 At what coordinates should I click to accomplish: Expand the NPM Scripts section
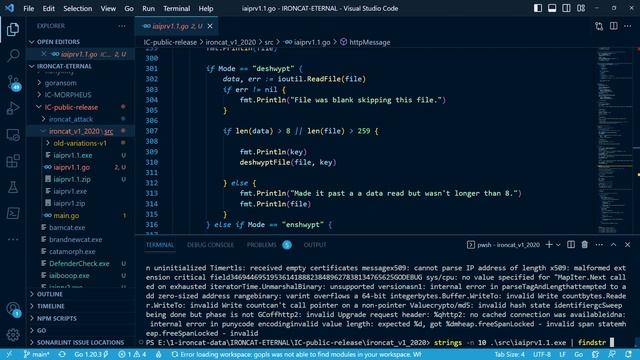[x=56, y=318]
